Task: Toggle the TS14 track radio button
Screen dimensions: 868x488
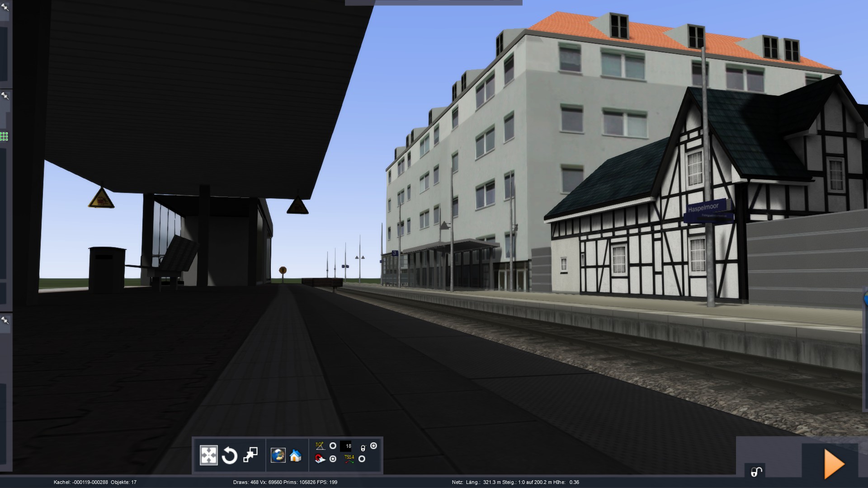Action: coord(362,459)
